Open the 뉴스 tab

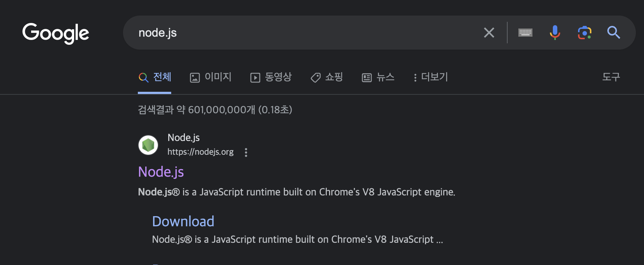(378, 77)
